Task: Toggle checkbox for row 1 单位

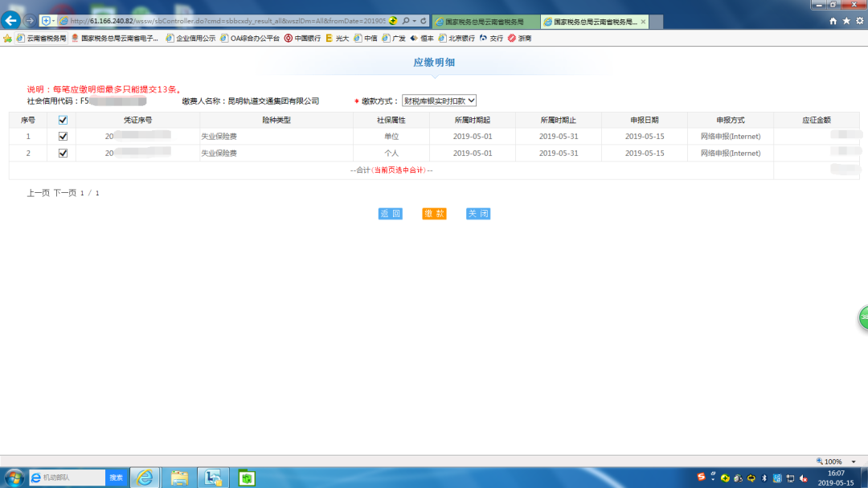Action: coord(63,136)
